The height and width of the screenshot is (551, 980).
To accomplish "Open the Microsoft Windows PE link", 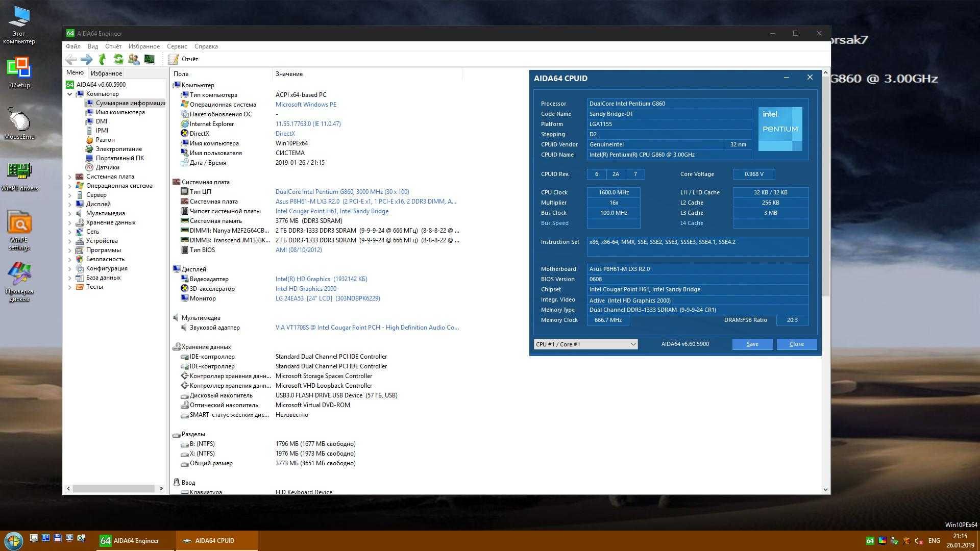I will coord(306,105).
